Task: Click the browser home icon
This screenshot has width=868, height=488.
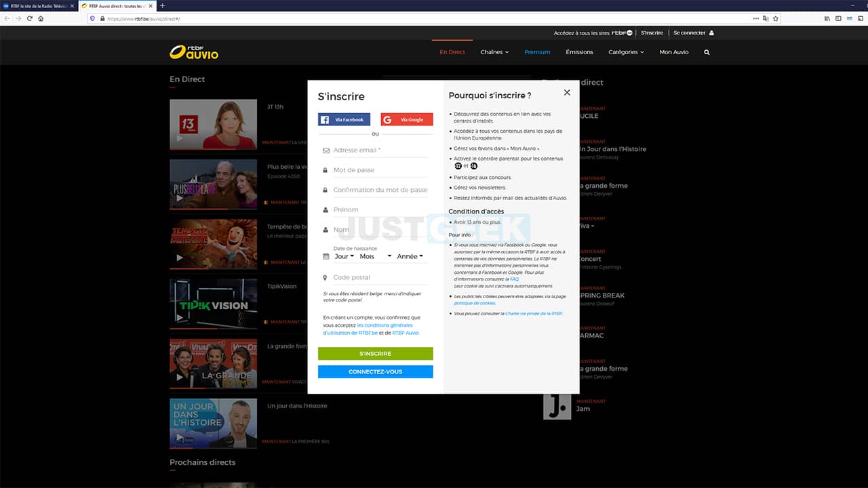Action: pos(41,18)
